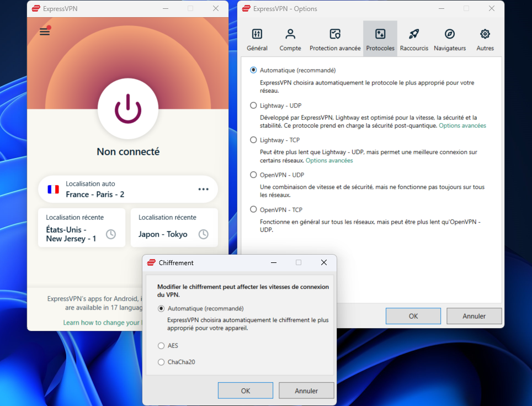Click the Navigateurs compass icon

[x=450, y=34]
